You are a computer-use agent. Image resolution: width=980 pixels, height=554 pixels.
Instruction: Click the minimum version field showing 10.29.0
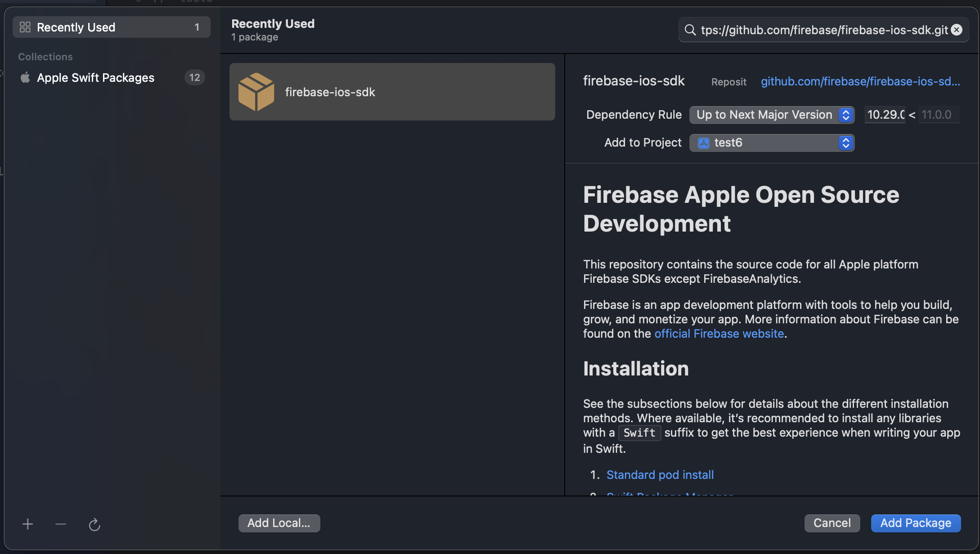[x=884, y=115]
